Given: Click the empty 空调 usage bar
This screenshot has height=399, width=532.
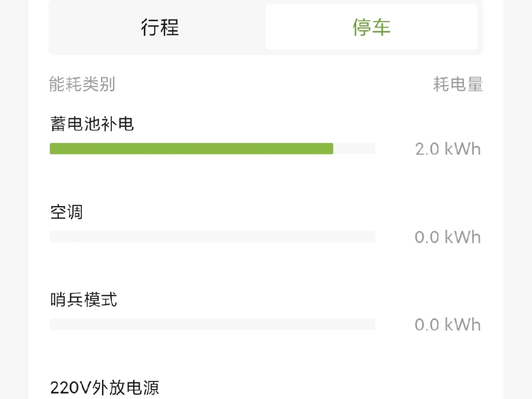Looking at the screenshot, I should coord(212,236).
